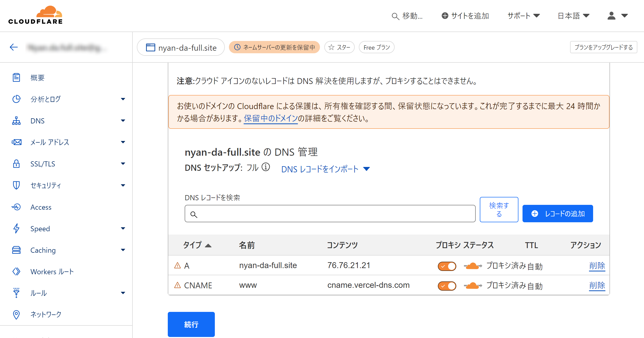
Task: Open the Access page in sidebar
Action: (x=41, y=207)
